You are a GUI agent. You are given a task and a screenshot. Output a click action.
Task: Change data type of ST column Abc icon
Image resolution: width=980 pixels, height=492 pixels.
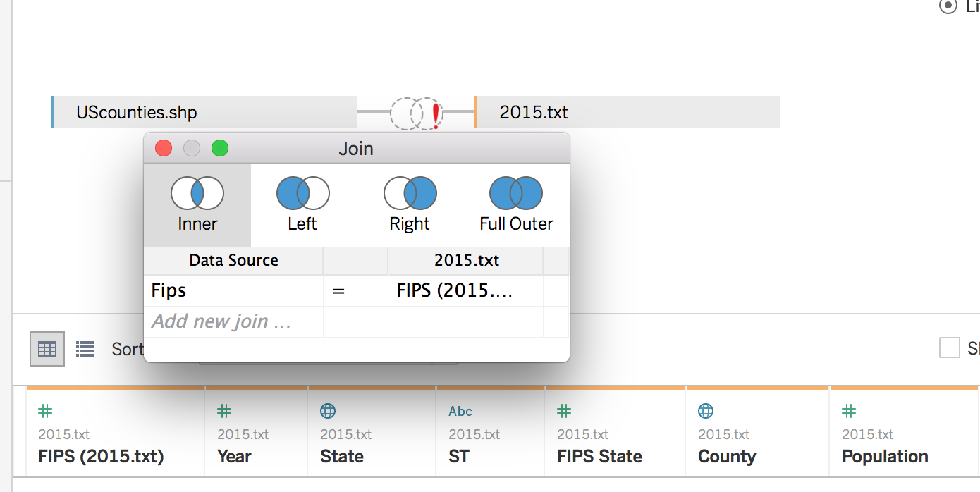pyautogui.click(x=460, y=411)
